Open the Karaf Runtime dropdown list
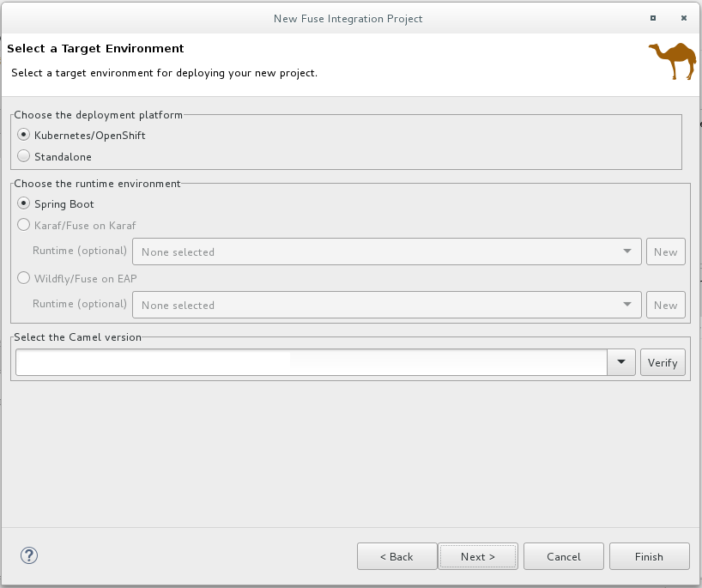Viewport: 702px width, 588px height. (386, 252)
